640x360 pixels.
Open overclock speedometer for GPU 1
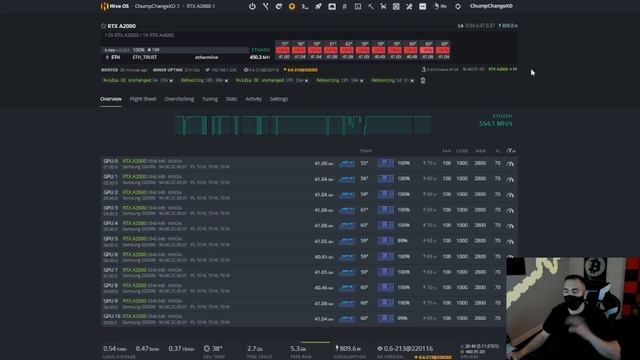[x=510, y=179]
